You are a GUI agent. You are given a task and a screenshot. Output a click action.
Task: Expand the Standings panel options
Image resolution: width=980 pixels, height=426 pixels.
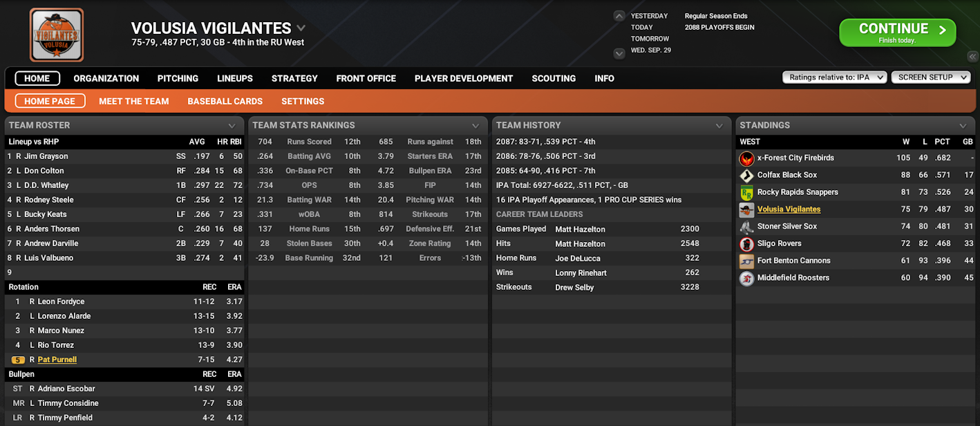coord(963,126)
